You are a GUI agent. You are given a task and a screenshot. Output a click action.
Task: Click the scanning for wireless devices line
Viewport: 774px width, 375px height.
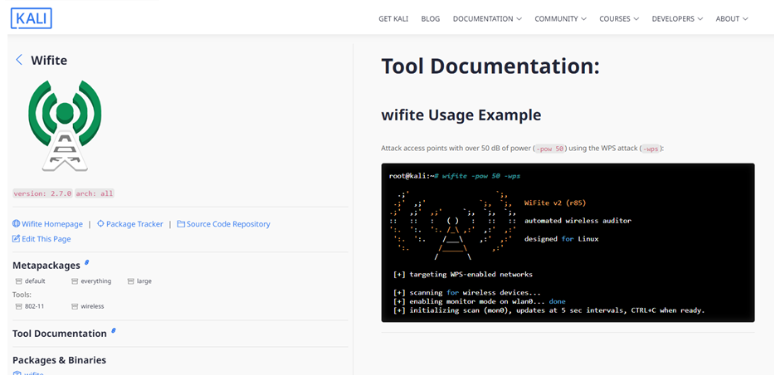(x=467, y=293)
